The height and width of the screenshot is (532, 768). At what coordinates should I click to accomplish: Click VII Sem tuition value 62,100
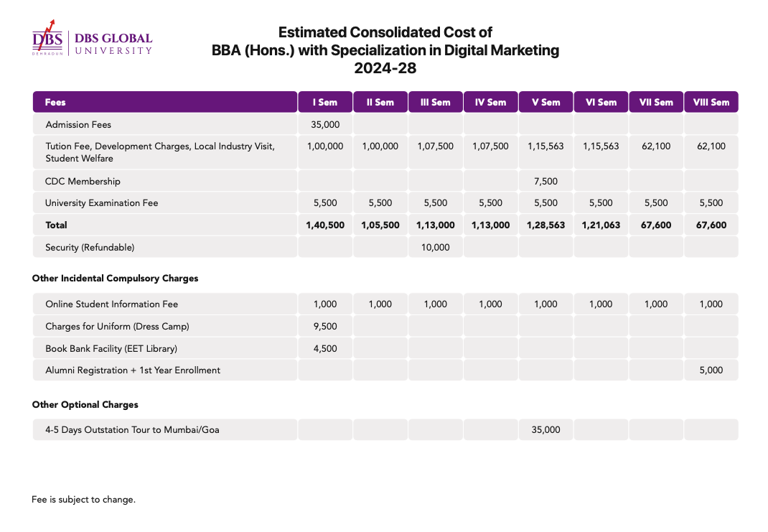coord(656,146)
